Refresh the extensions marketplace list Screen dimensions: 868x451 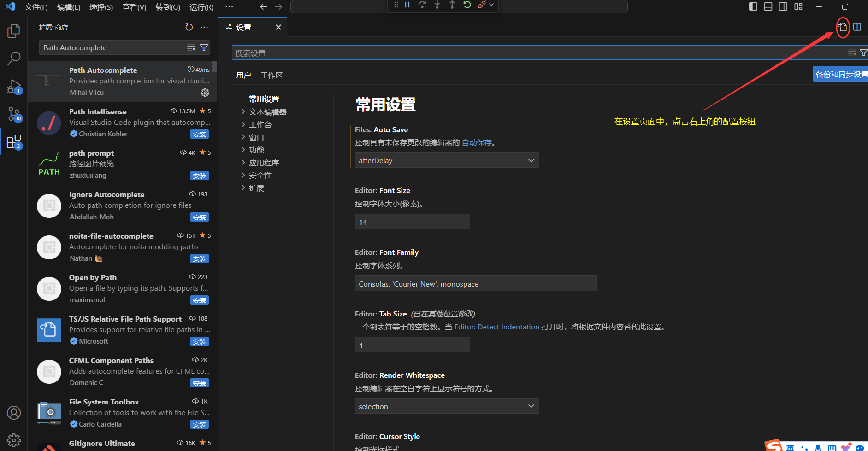pos(189,27)
